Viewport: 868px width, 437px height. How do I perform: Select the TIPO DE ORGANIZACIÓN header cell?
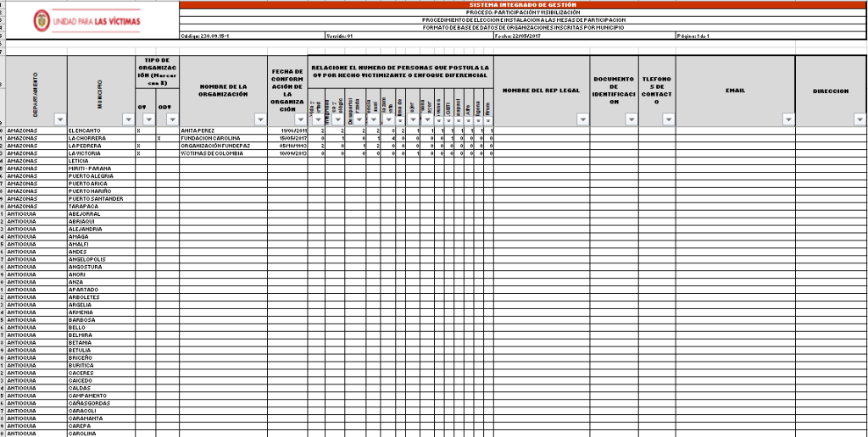pyautogui.click(x=157, y=71)
